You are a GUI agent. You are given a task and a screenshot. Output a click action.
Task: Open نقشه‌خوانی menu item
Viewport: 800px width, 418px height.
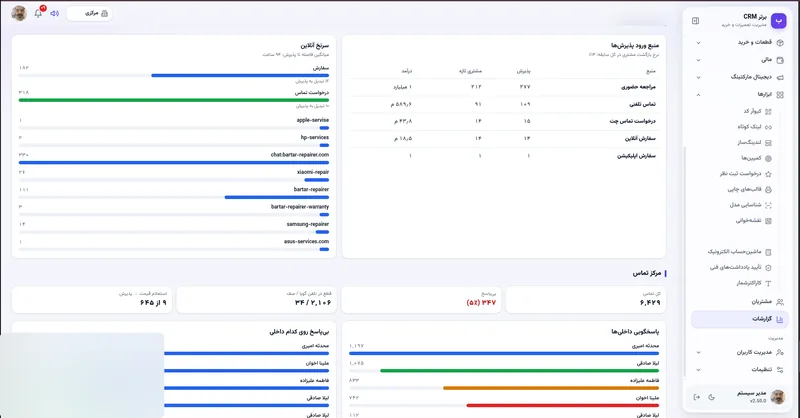[x=748, y=221]
